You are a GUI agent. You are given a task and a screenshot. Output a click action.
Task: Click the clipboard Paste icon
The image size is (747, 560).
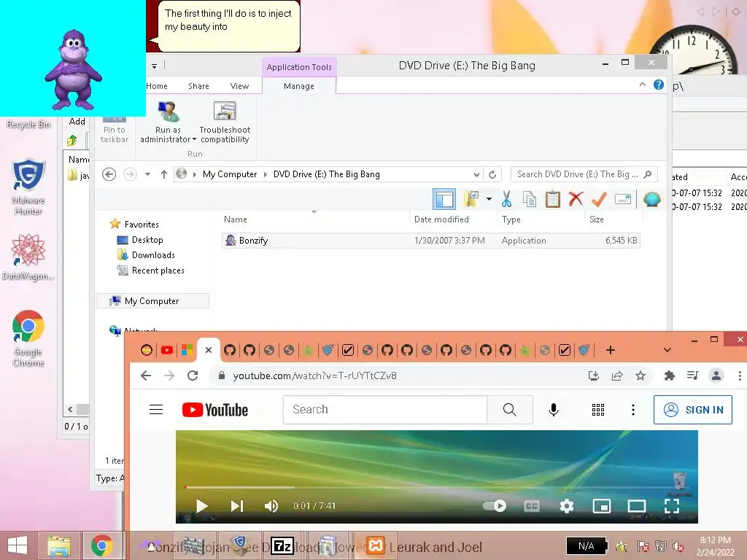[x=553, y=199]
